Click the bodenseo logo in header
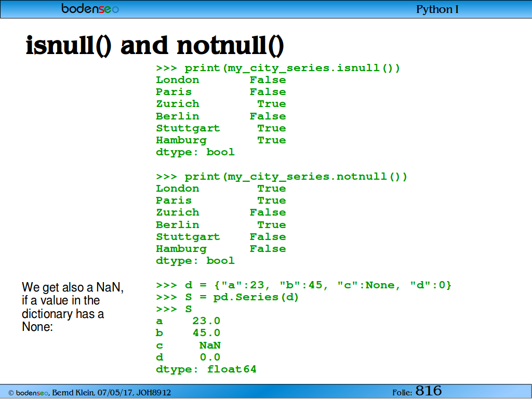The image size is (532, 399). click(90, 8)
